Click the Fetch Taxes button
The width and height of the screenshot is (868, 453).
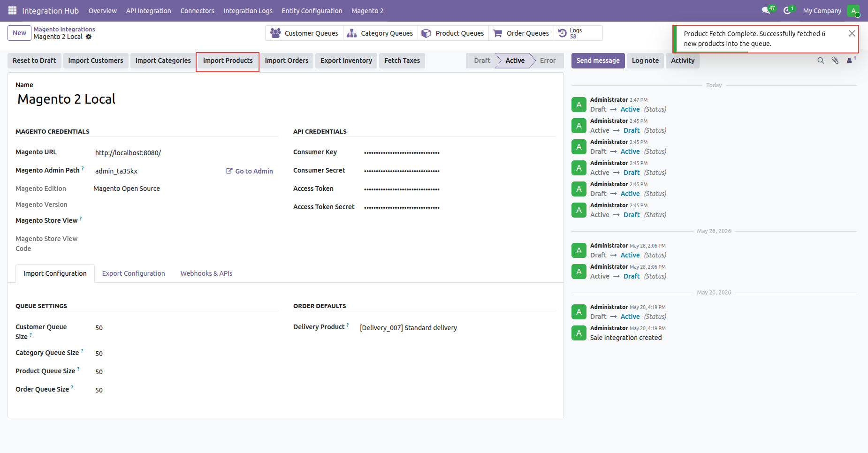click(x=402, y=60)
